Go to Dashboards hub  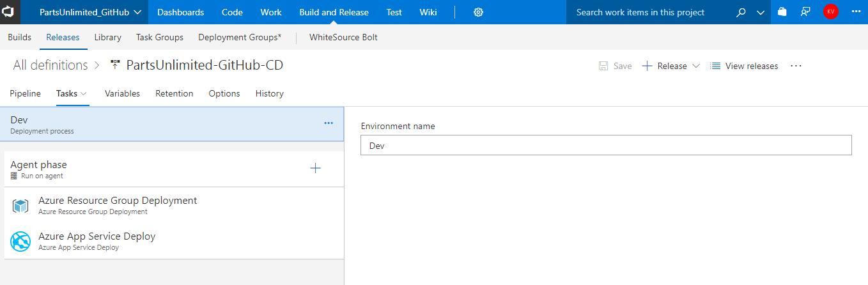tap(180, 12)
